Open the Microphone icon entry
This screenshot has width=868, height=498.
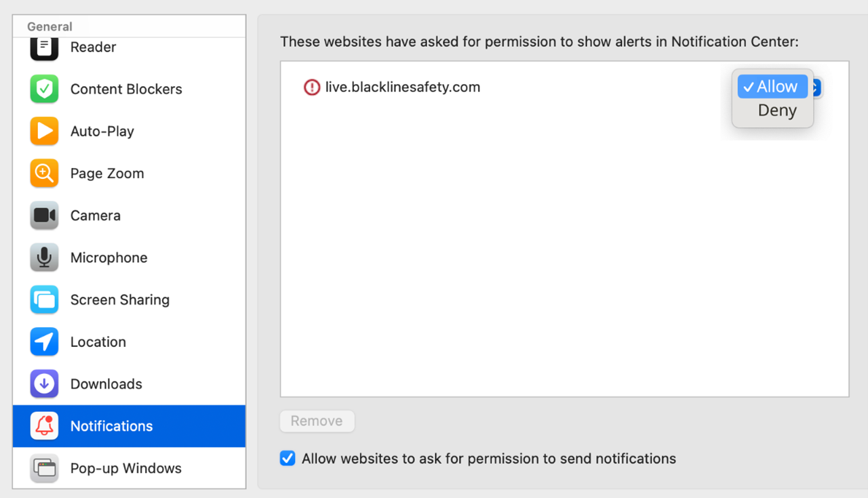[x=44, y=257]
